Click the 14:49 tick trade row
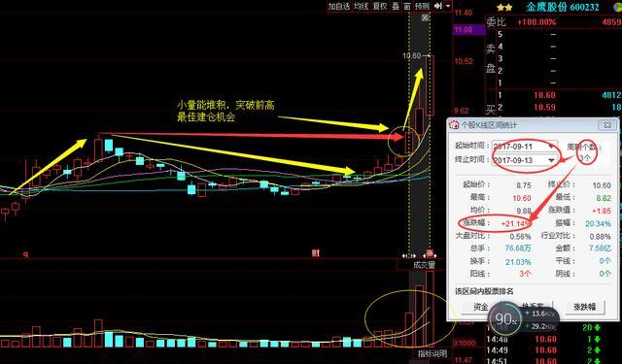Screen dimensions: 622x364 point(553,350)
